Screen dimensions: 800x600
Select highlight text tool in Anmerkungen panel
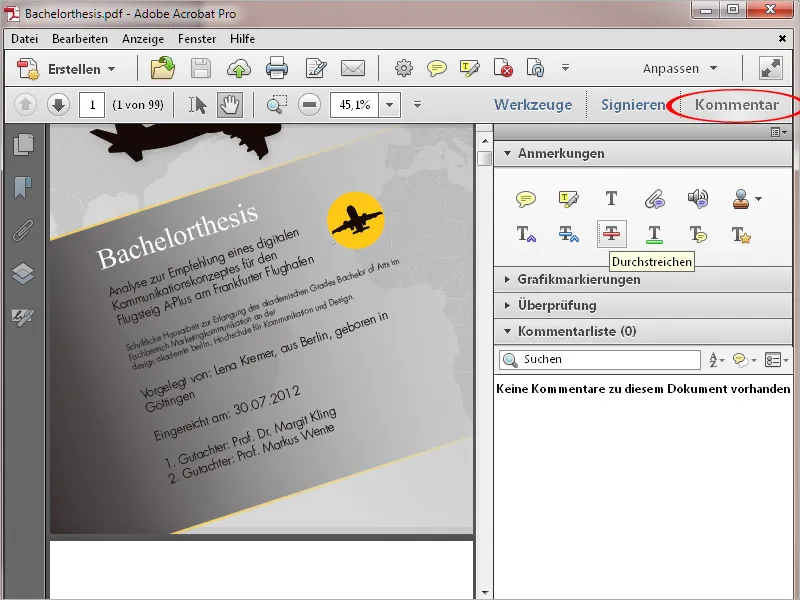(x=568, y=198)
